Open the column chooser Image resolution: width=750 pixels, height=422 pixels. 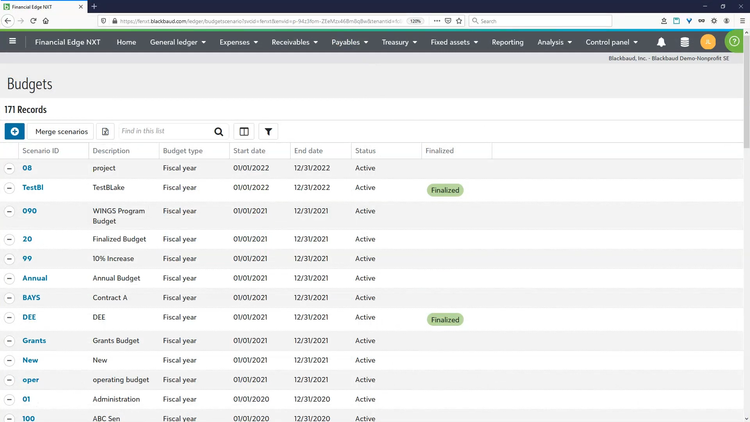(244, 131)
